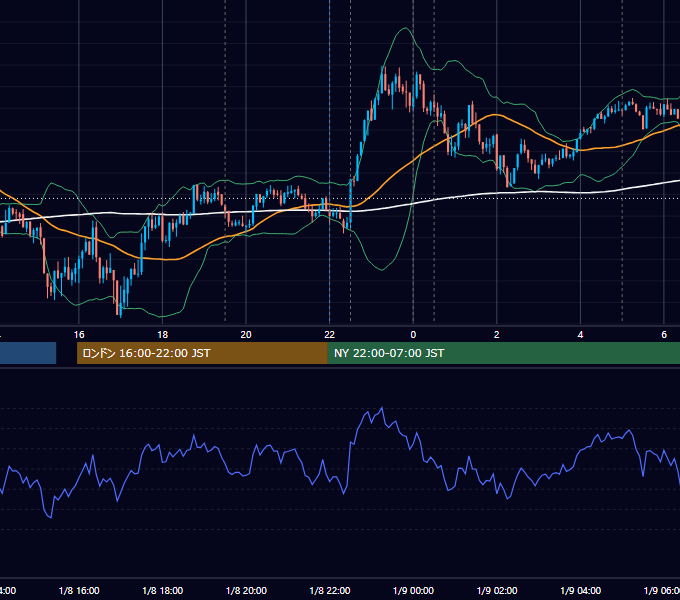The width and height of the screenshot is (680, 600).
Task: Click the hour label 4 on time axis
Action: click(x=580, y=335)
